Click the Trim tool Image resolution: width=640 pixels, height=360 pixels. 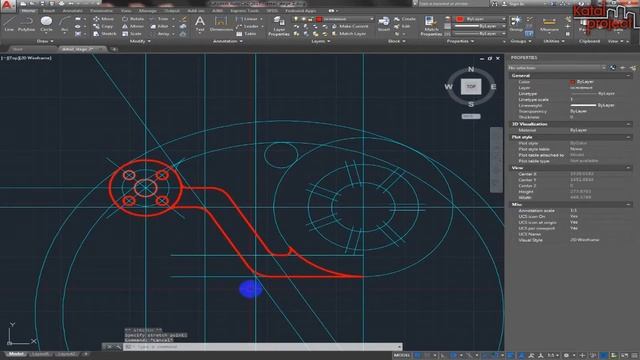[x=159, y=19]
